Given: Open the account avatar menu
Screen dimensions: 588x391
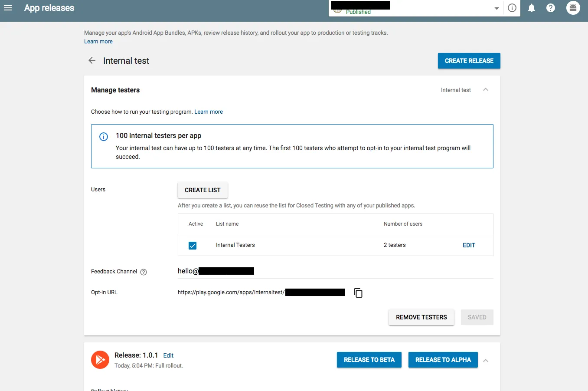Looking at the screenshot, I should coord(573,8).
